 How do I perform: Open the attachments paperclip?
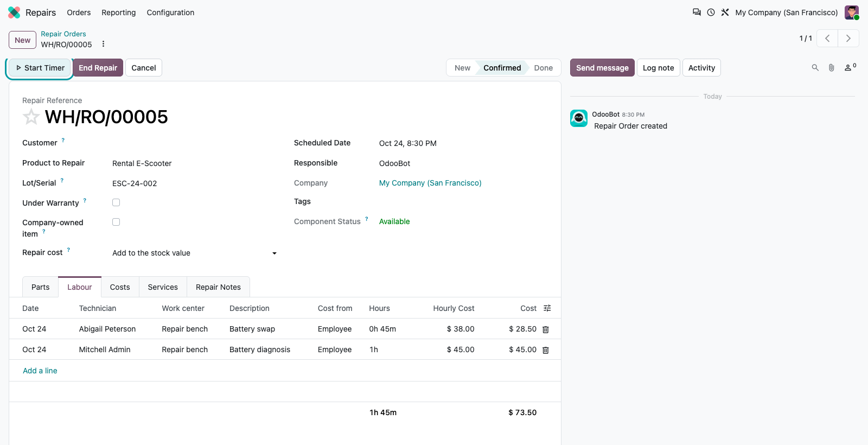click(831, 68)
